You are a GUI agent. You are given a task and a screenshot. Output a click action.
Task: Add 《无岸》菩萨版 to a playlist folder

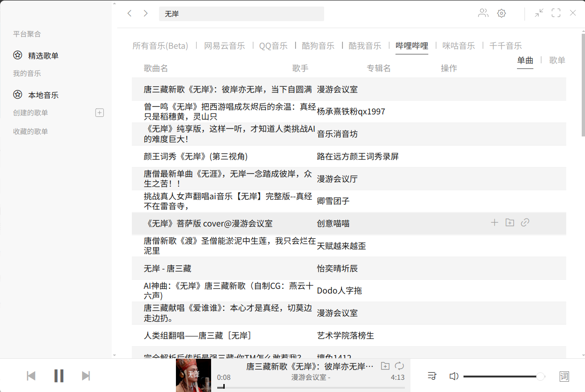(510, 223)
